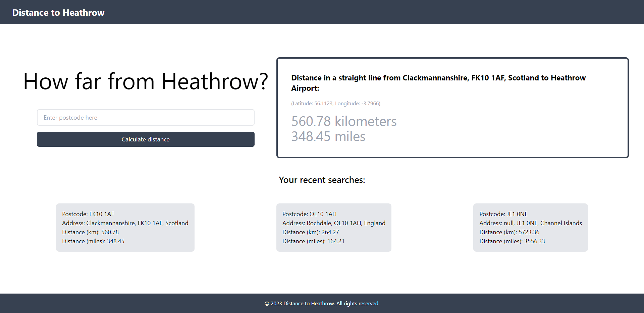Click the footer copyright '2023 Distance to Heathrow' text
This screenshot has width=644, height=313.
[322, 304]
